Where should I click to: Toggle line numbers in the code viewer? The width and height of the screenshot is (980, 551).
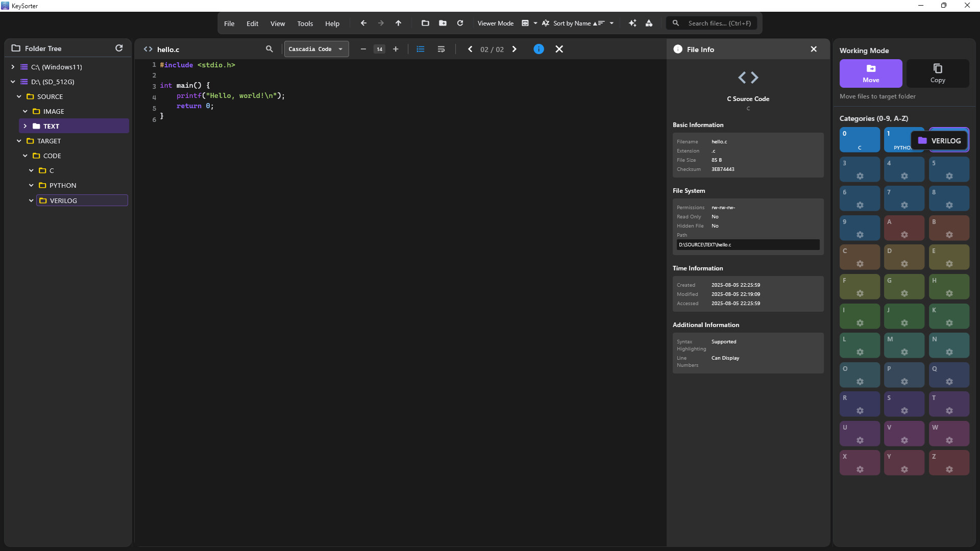point(420,49)
